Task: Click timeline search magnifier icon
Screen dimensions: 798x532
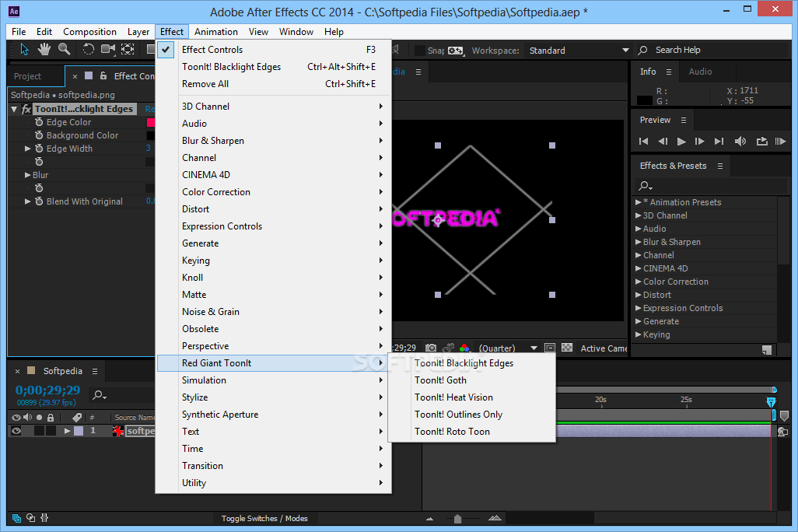Action: point(100,395)
